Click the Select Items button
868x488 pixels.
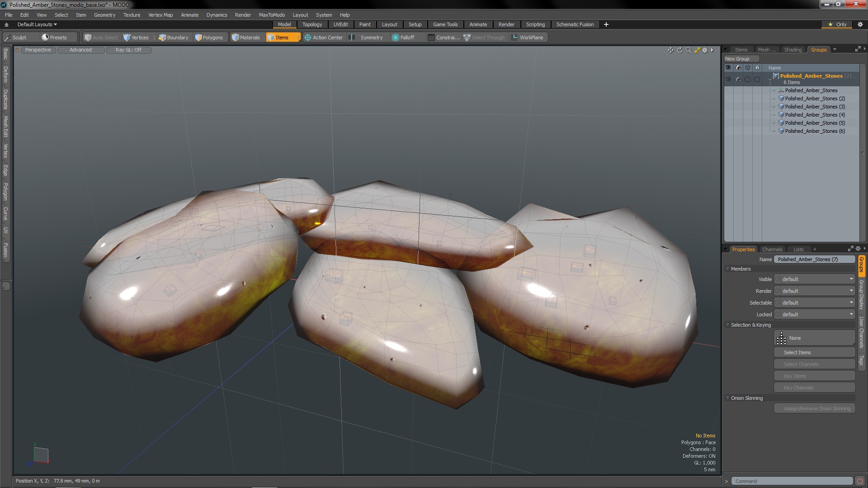click(x=814, y=352)
